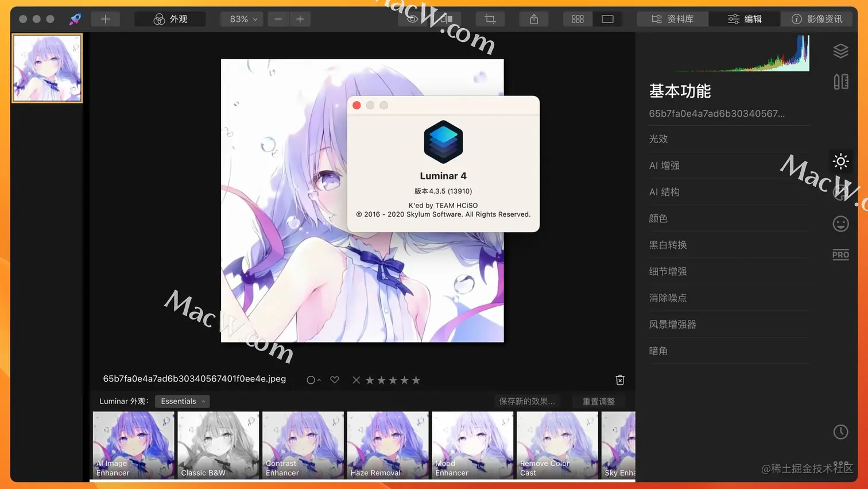Apply the Mood Enhancer look
The image size is (868, 489).
(x=472, y=445)
